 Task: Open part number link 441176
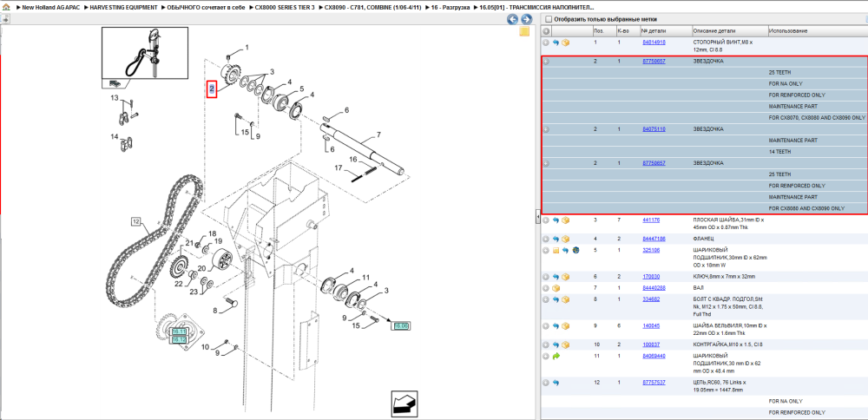point(650,220)
